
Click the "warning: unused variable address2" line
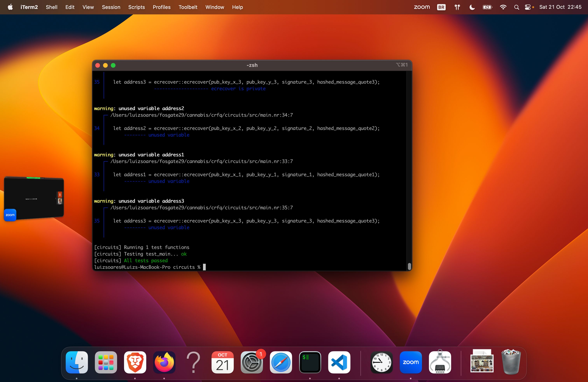pyautogui.click(x=139, y=108)
